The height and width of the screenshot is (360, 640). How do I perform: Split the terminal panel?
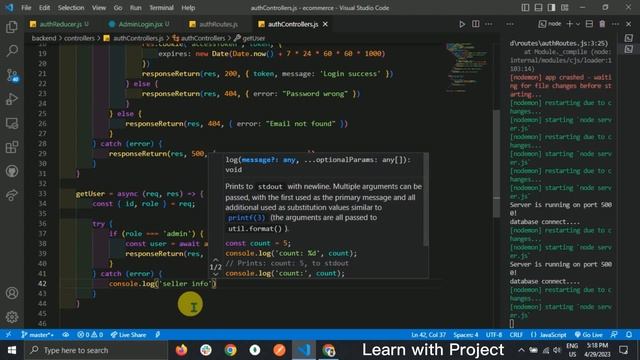coord(589,24)
